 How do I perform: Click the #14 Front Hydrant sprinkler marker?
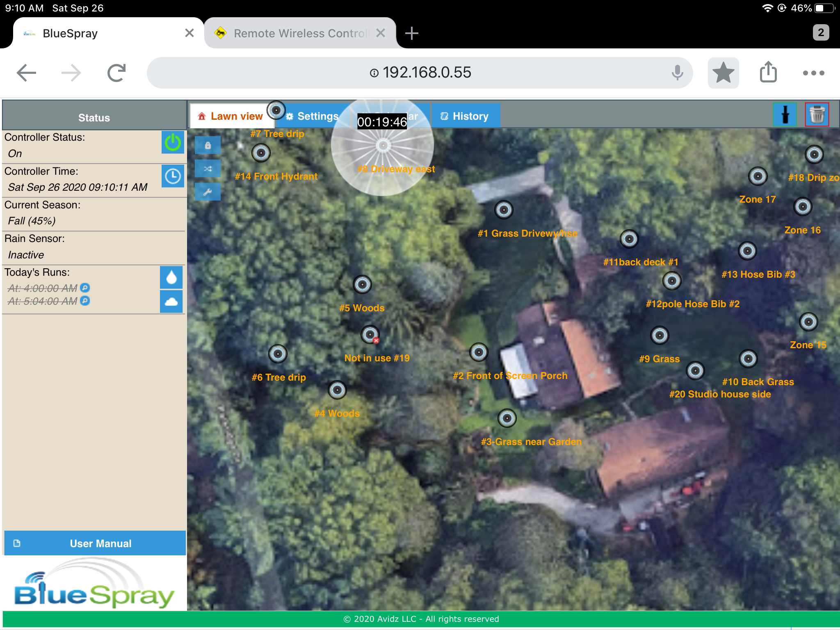tap(261, 153)
